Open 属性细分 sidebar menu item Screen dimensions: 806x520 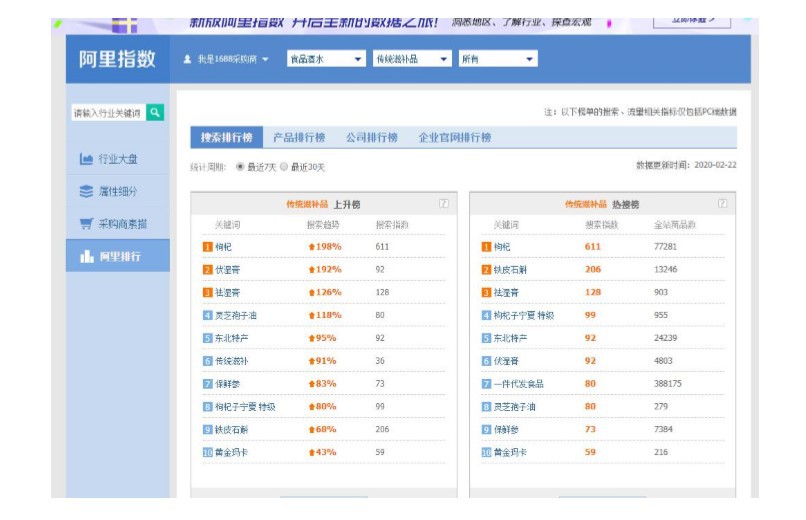coord(118,192)
